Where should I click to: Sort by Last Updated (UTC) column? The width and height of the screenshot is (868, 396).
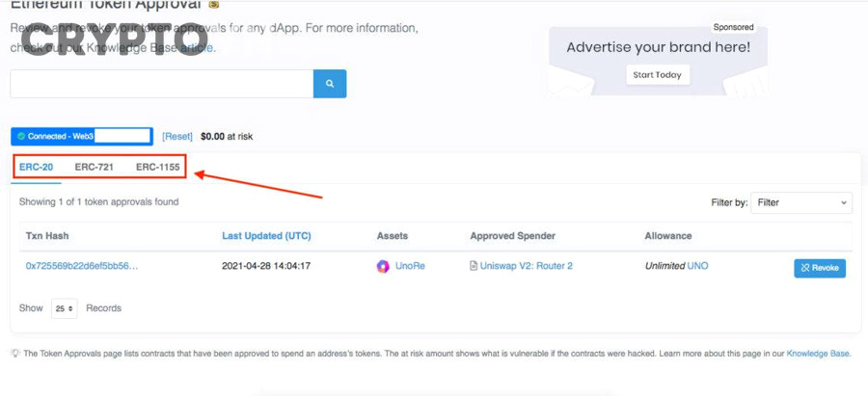coord(266,236)
